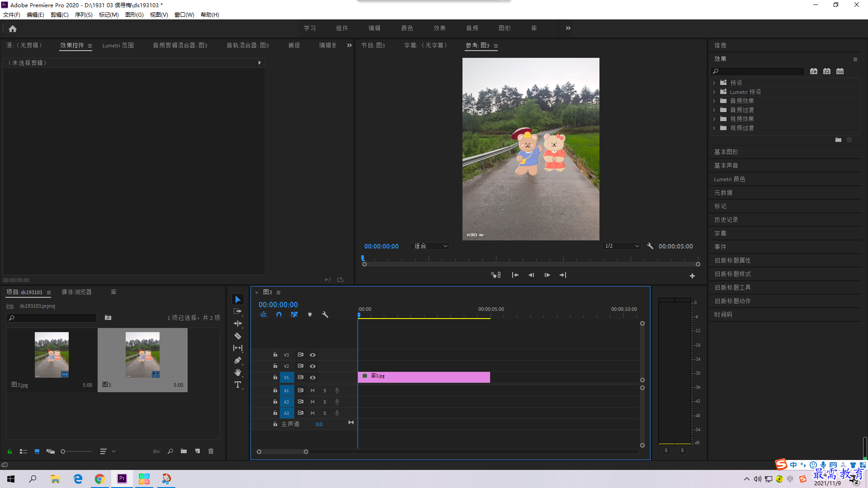Click the trash icon in Project panel

tap(211, 451)
